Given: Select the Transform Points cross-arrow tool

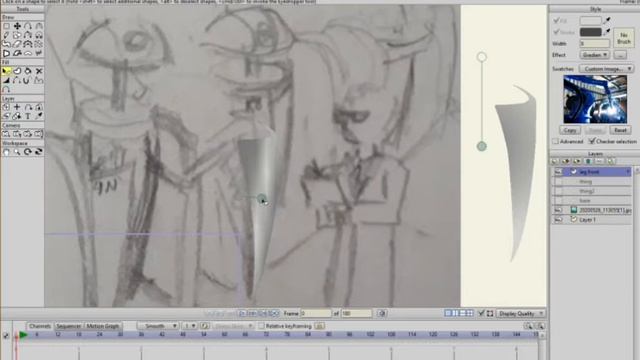Looking at the screenshot, I should [x=17, y=26].
